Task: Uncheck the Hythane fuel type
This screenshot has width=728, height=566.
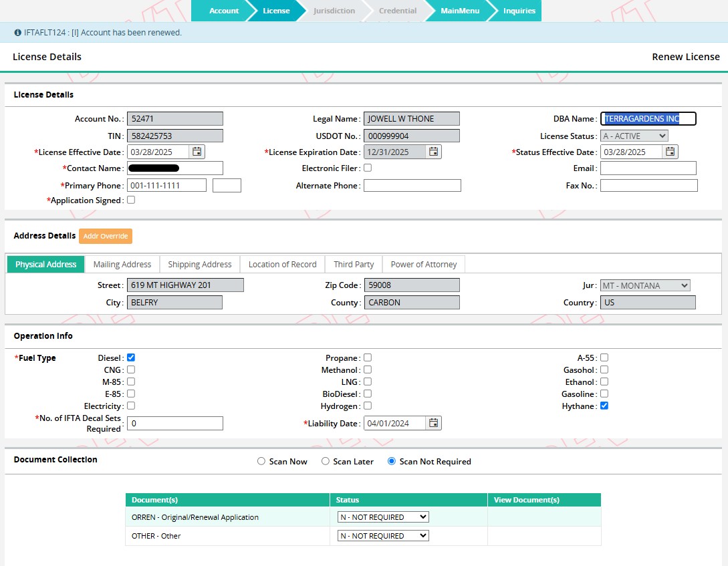Action: click(604, 406)
